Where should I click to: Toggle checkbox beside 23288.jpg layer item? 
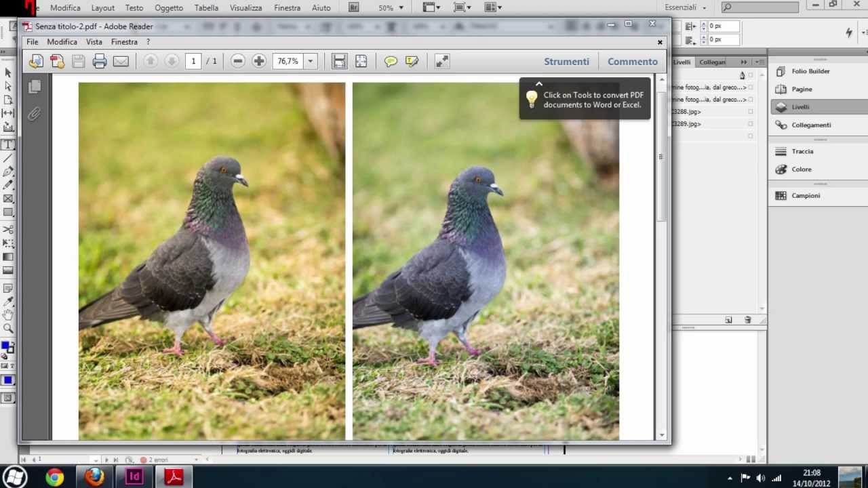750,112
